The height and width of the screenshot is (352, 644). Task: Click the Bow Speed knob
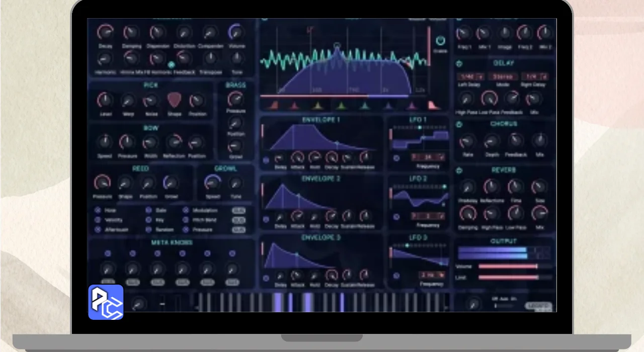click(x=105, y=142)
